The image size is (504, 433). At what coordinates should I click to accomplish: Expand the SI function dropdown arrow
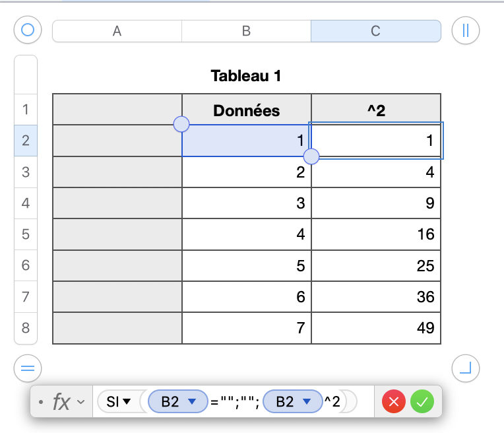pyautogui.click(x=126, y=401)
